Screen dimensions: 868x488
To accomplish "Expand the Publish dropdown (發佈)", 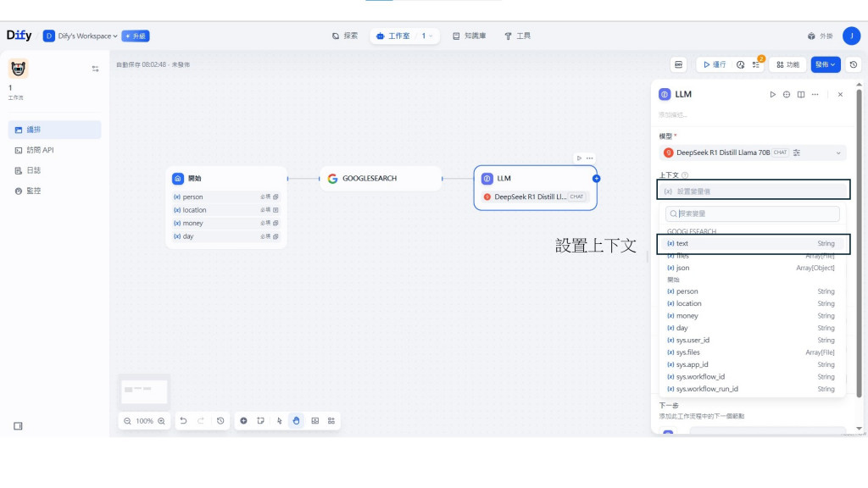I will click(826, 64).
